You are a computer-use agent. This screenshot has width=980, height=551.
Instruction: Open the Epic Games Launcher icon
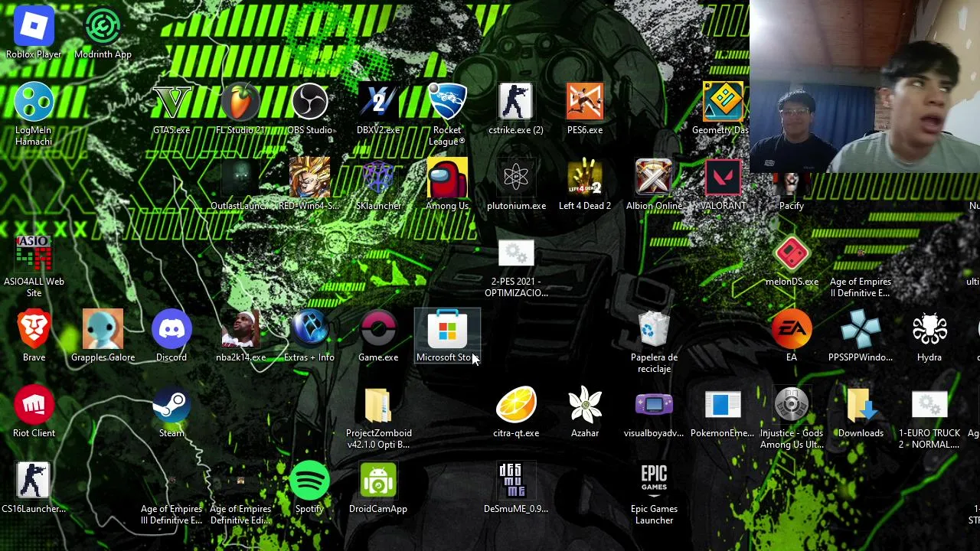tap(654, 481)
